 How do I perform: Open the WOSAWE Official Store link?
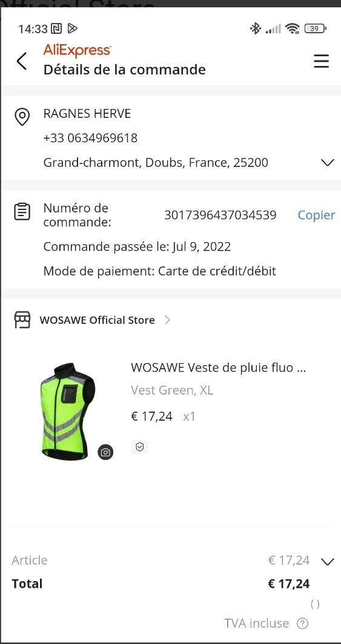(98, 320)
